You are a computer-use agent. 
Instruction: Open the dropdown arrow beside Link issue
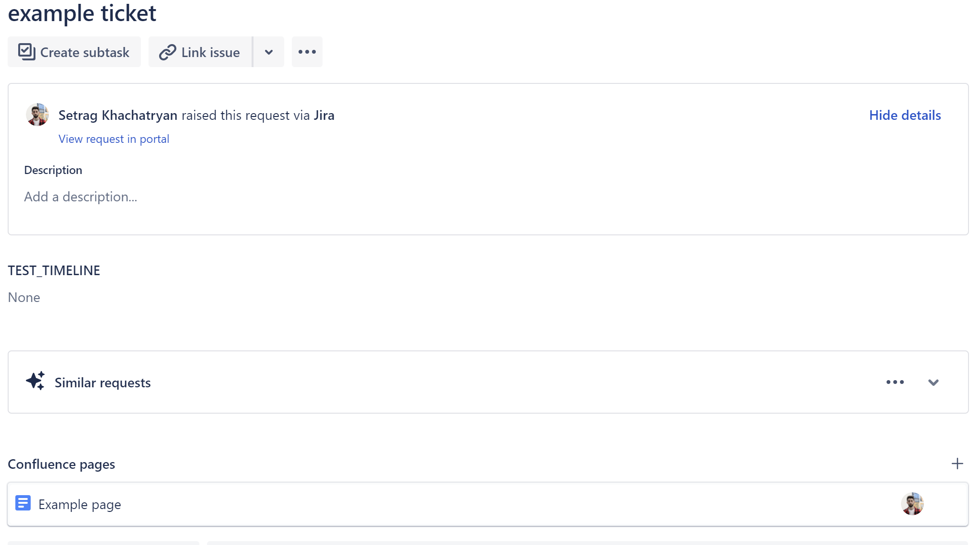coord(269,52)
